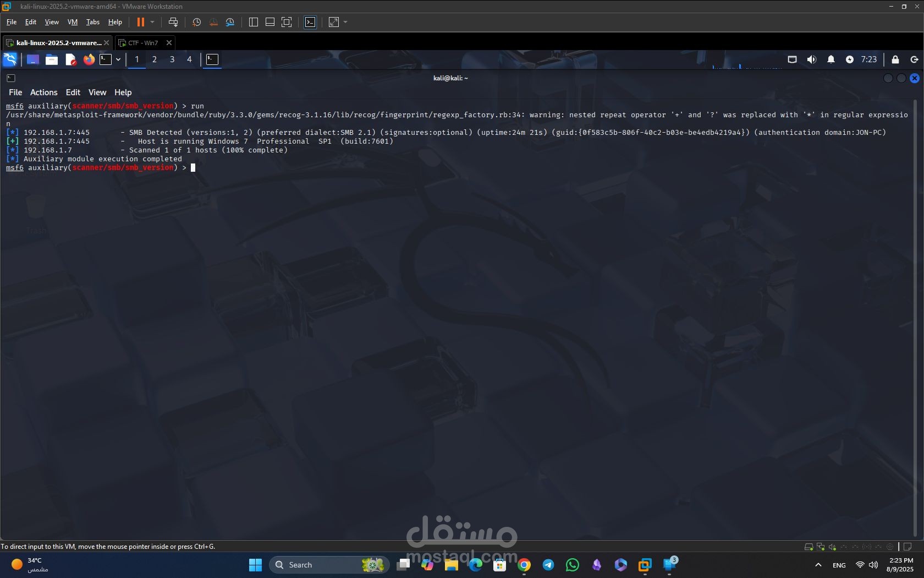Open VMware Tabs menu
The height and width of the screenshot is (578, 924).
pos(93,22)
